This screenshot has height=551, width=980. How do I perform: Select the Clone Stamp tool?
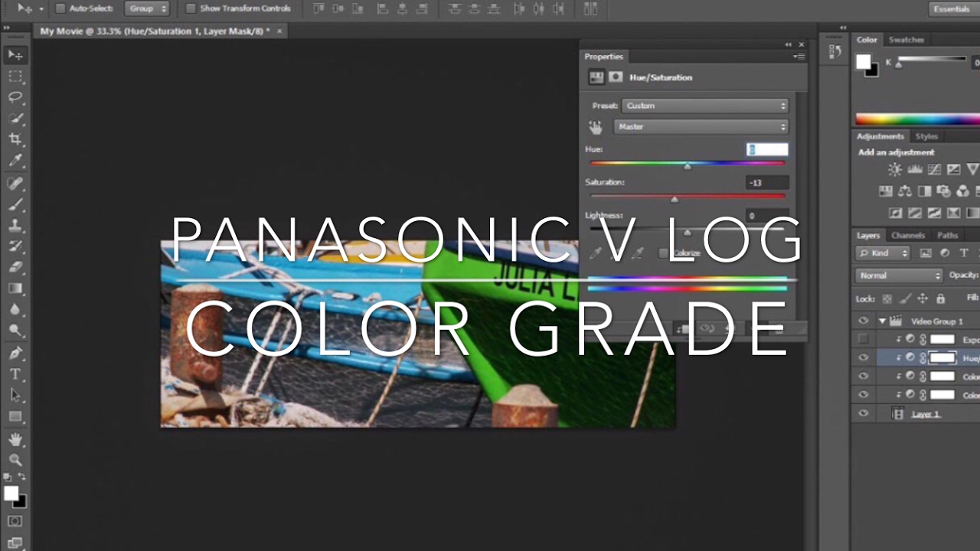15,226
